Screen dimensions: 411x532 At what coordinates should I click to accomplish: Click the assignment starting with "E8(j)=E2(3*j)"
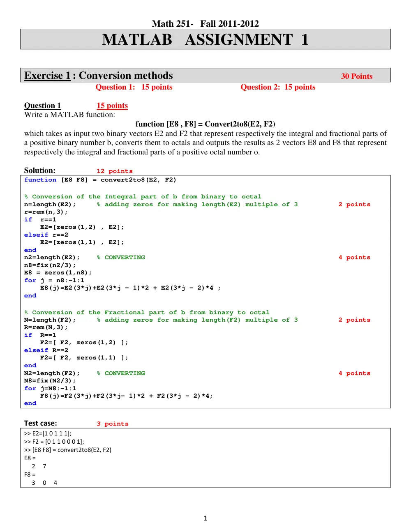[130, 288]
